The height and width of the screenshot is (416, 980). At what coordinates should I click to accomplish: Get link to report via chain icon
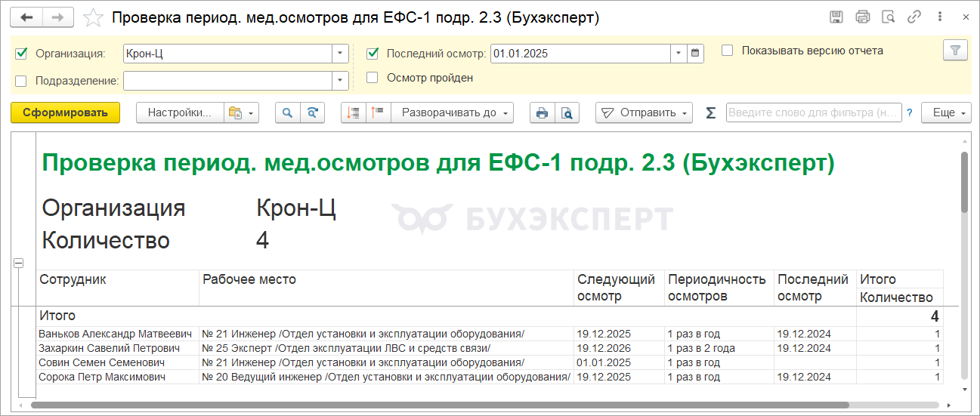[x=914, y=17]
